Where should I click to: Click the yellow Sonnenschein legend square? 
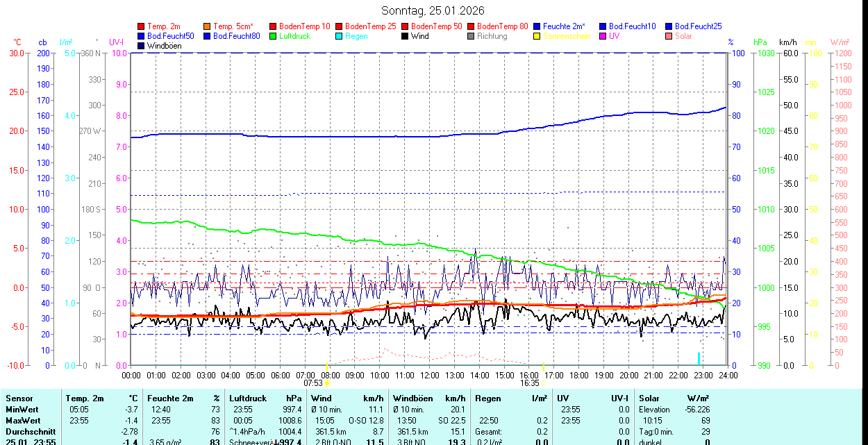point(537,36)
